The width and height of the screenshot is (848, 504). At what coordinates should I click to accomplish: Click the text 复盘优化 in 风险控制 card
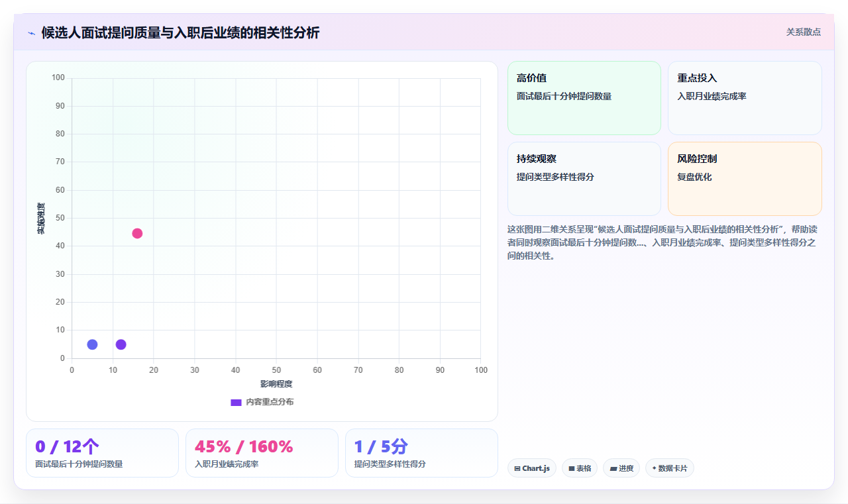click(x=694, y=177)
